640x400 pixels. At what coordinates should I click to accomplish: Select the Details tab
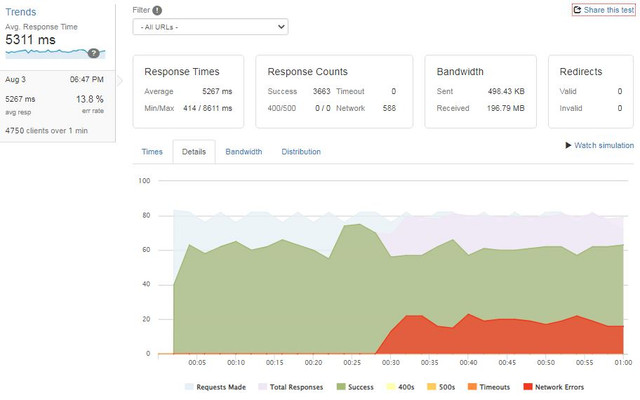(x=194, y=152)
